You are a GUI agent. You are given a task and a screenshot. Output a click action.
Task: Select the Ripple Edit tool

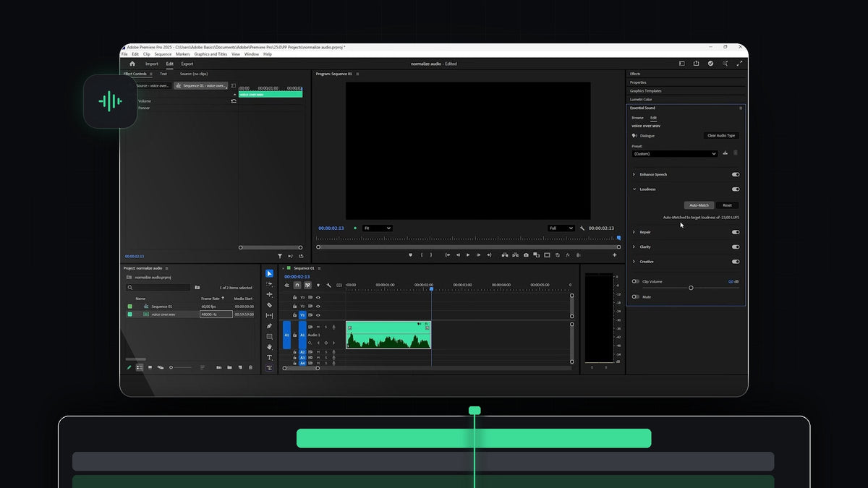tap(269, 294)
